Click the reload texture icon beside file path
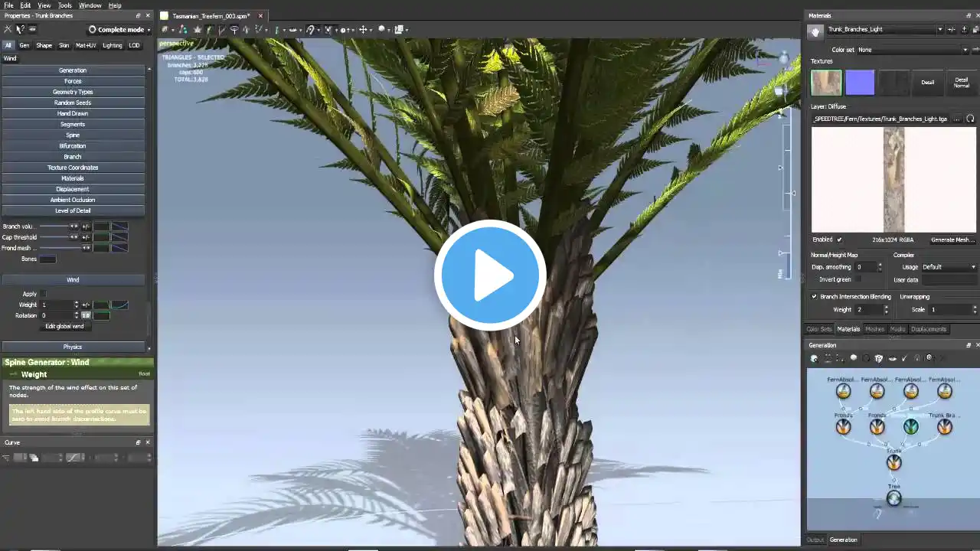This screenshot has height=551, width=980. coord(970,119)
